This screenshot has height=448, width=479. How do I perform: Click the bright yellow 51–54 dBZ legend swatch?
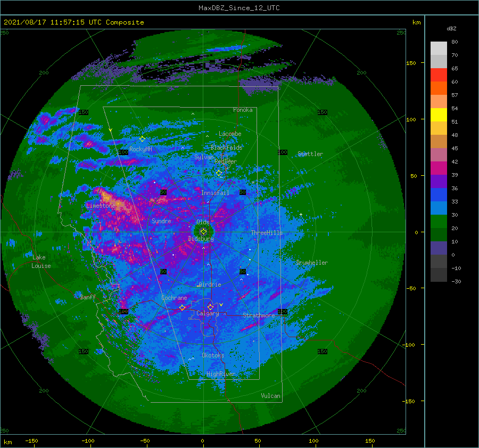(439, 115)
